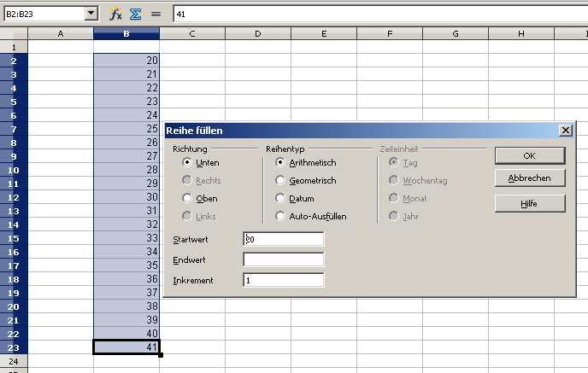Screen dimensions: 588x373
Task: Click the Abbrechen button
Action: tap(529, 178)
